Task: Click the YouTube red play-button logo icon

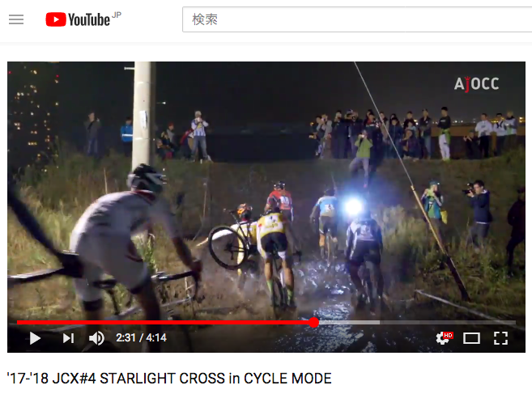Action: [56, 19]
